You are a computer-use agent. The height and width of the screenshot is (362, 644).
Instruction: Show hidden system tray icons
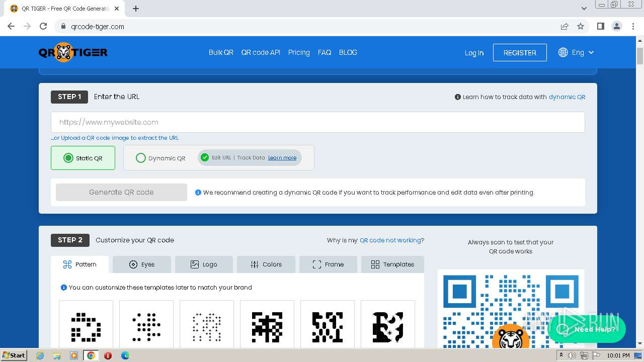coord(561,355)
